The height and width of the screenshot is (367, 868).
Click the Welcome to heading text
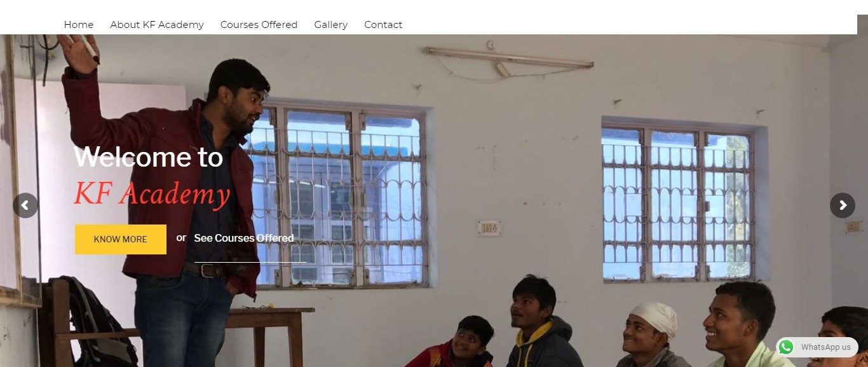click(149, 156)
